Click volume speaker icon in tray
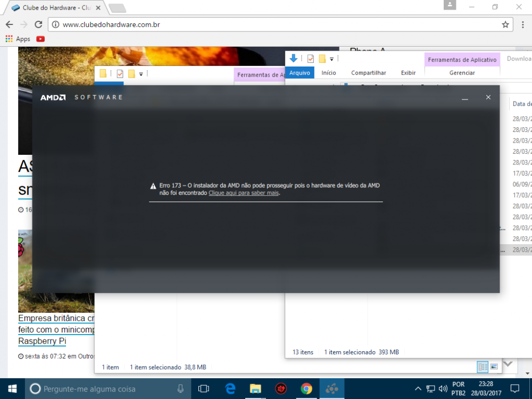Image resolution: width=532 pixels, height=399 pixels. tap(443, 389)
